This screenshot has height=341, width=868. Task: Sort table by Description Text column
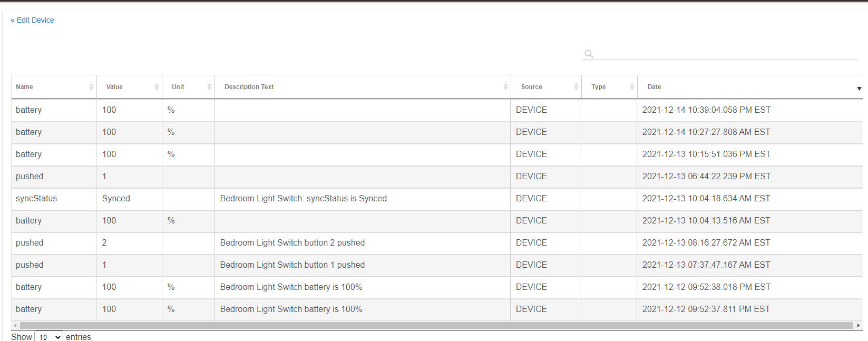click(x=363, y=87)
